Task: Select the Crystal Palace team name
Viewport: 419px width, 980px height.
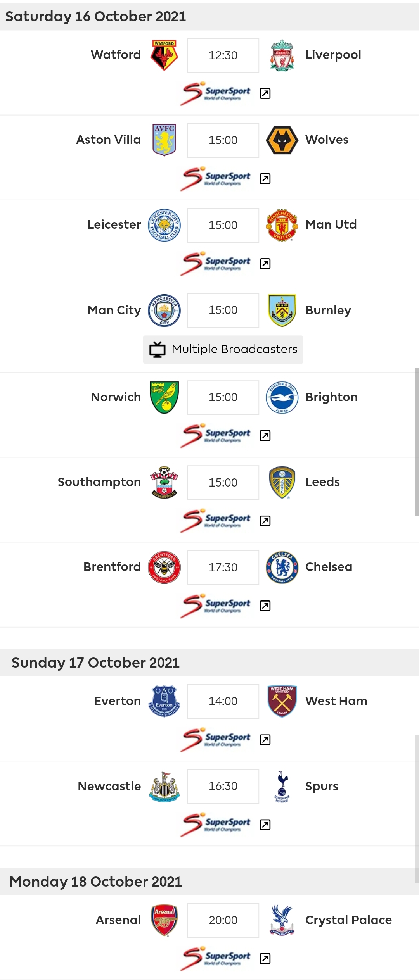Action: pos(348,920)
